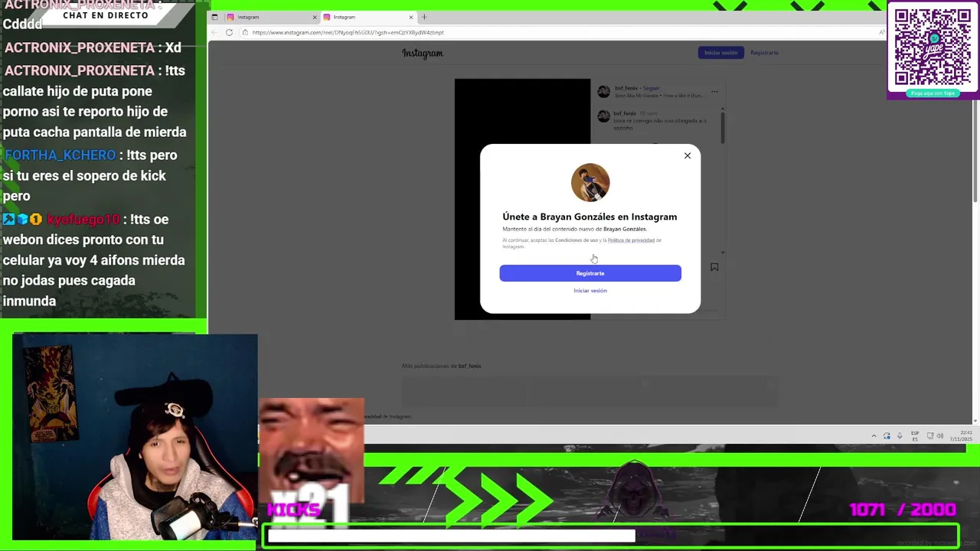Click FORTHA_KCHERO username in chat

[x=60, y=155]
